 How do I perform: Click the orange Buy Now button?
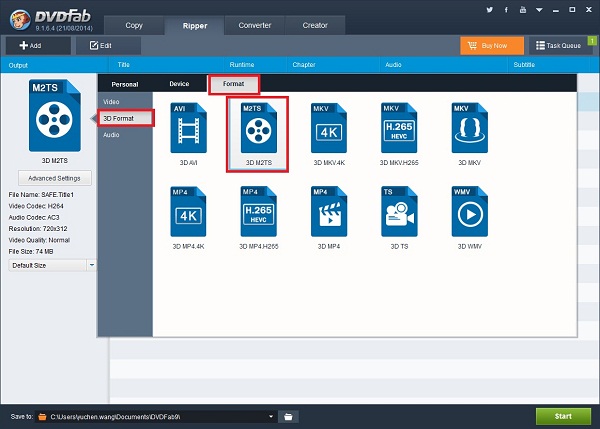[x=491, y=45]
